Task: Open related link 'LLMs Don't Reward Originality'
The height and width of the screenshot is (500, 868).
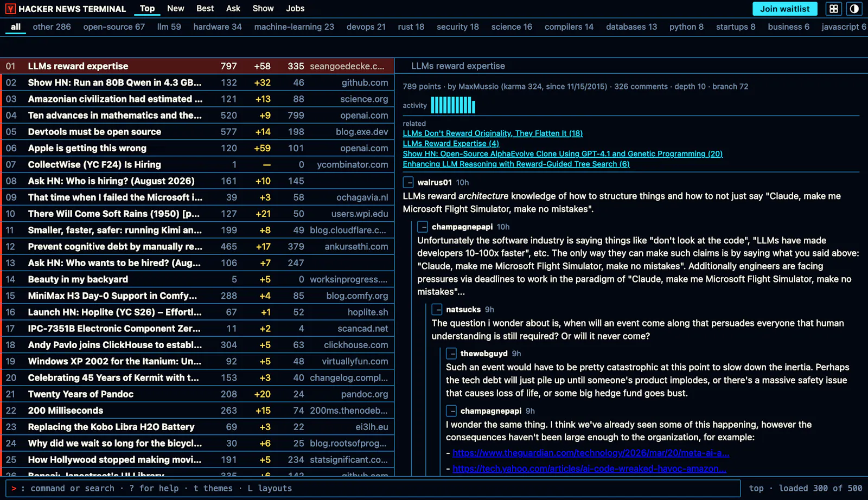Action: [493, 133]
